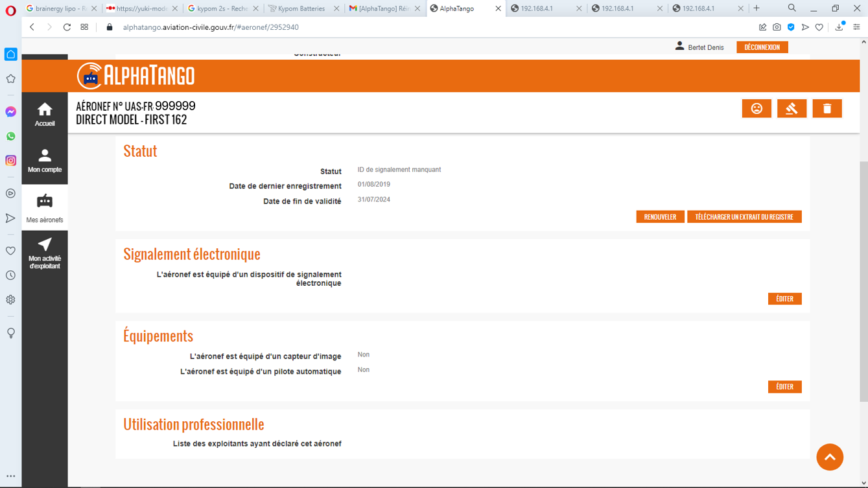868x488 pixels.
Task: Edit the Équipements section
Action: tap(784, 387)
